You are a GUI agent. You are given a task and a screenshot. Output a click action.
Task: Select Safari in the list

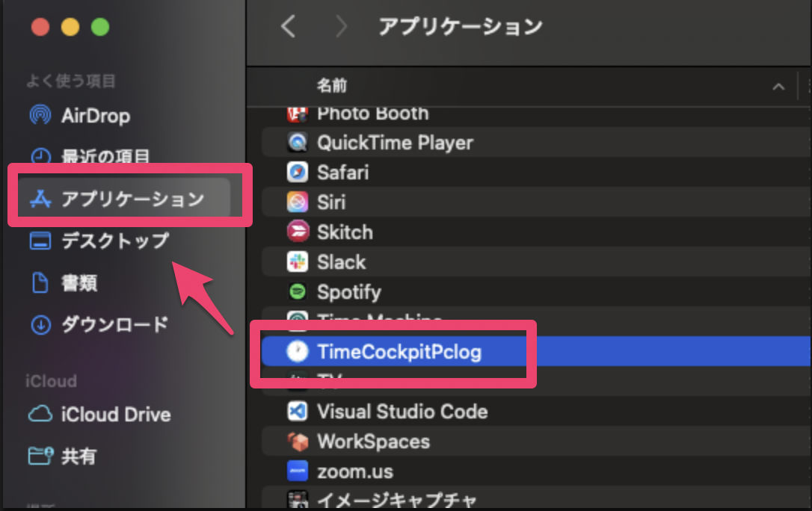click(x=536, y=173)
